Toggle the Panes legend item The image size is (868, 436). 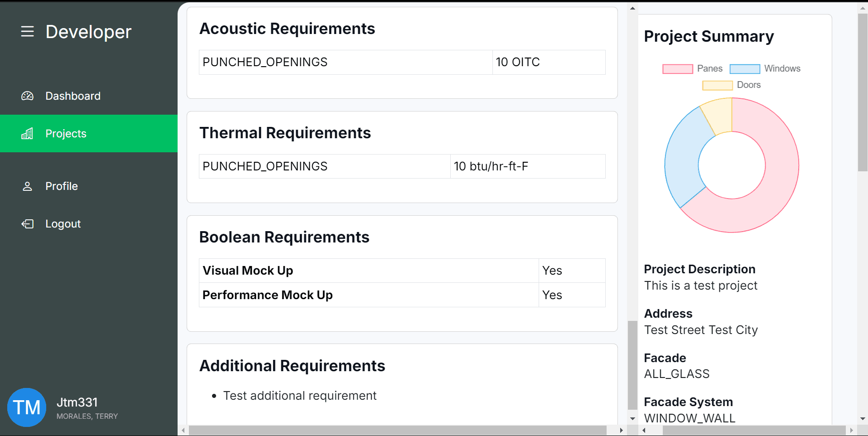pyautogui.click(x=692, y=69)
